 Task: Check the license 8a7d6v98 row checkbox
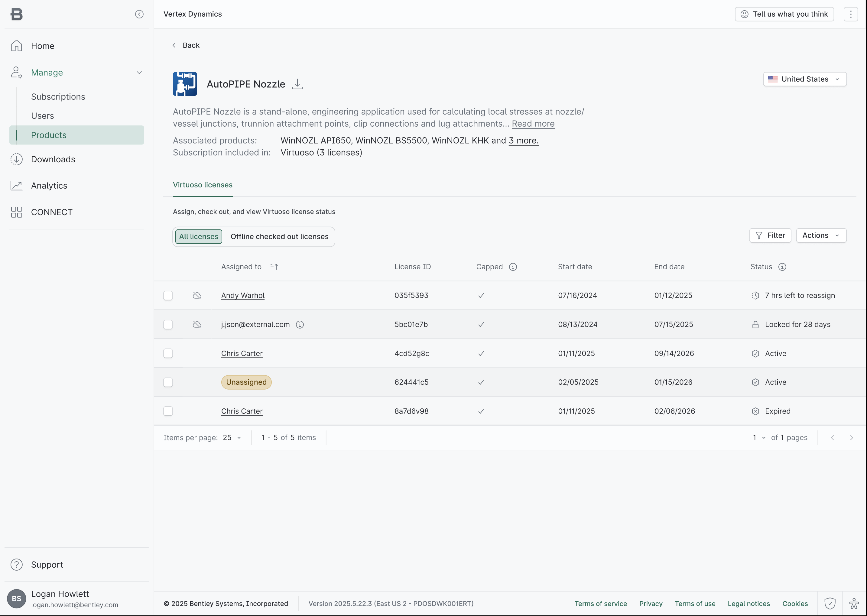coord(168,411)
